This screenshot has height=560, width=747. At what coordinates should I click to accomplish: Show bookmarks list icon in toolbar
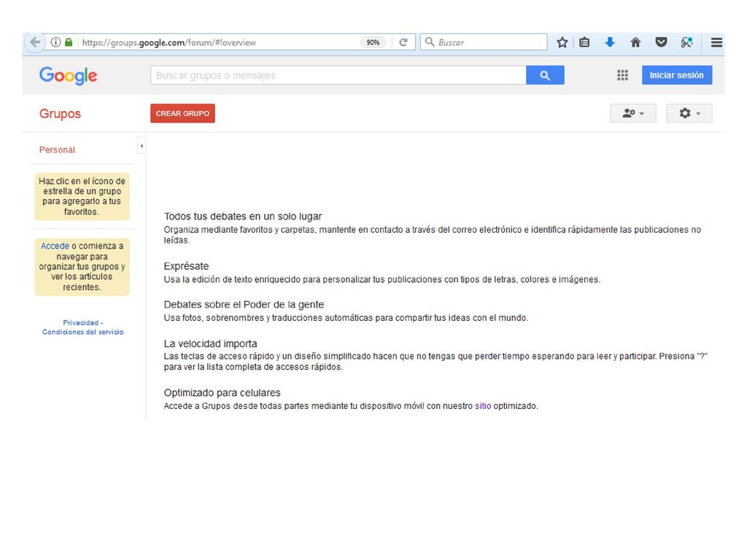[x=584, y=42]
